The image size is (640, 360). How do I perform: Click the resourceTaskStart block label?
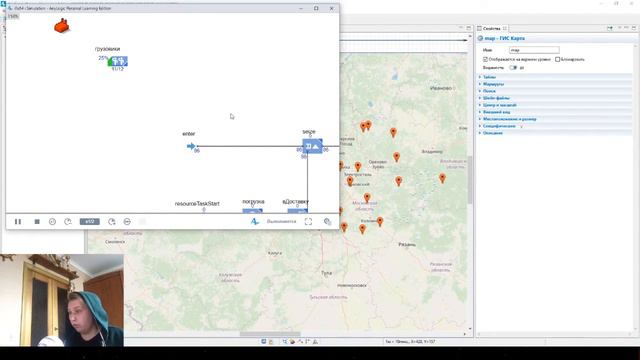(197, 203)
